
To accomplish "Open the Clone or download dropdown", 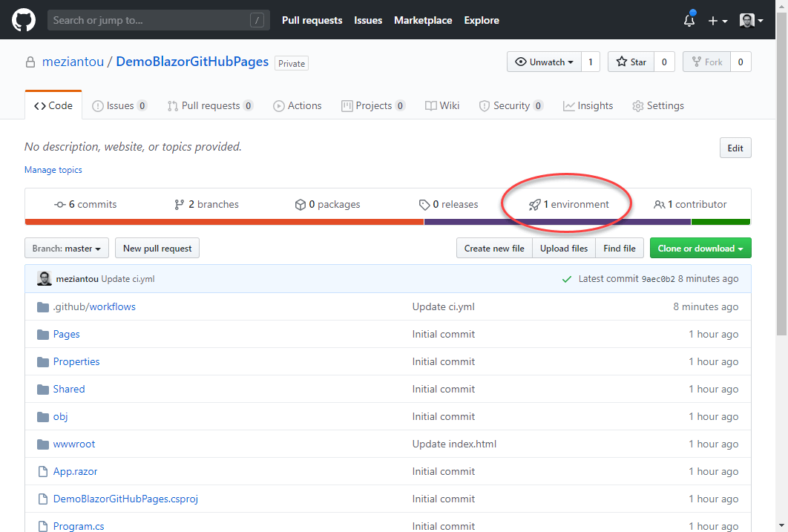I will click(700, 249).
